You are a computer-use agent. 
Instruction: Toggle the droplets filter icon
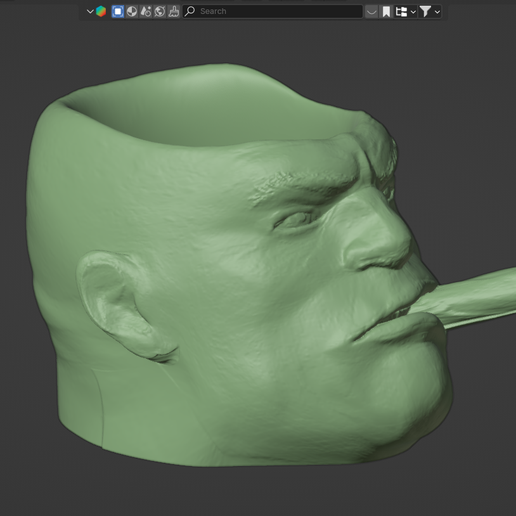[x=146, y=11]
